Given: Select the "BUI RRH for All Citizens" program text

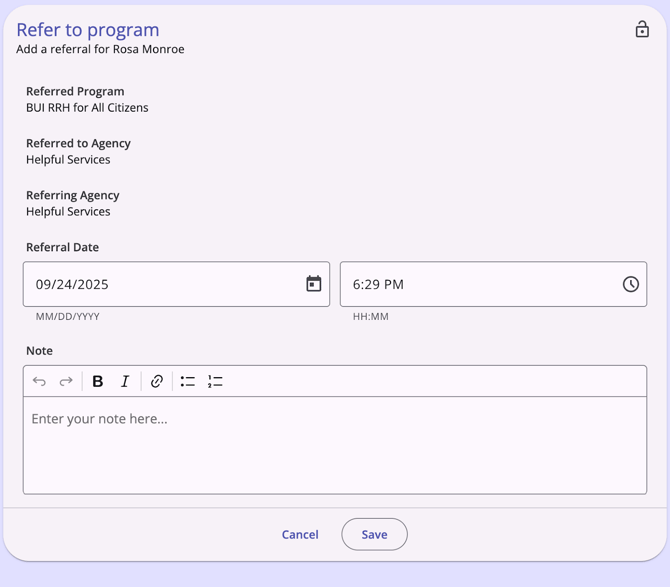Looking at the screenshot, I should tap(87, 108).
